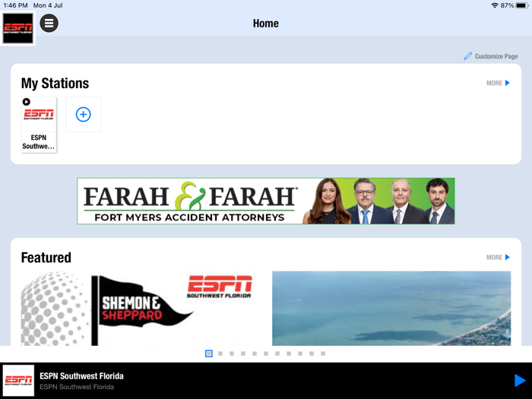Tap the 1:46 PM clock in status bar
Viewport: 532px width, 399px height.
pyautogui.click(x=16, y=5)
